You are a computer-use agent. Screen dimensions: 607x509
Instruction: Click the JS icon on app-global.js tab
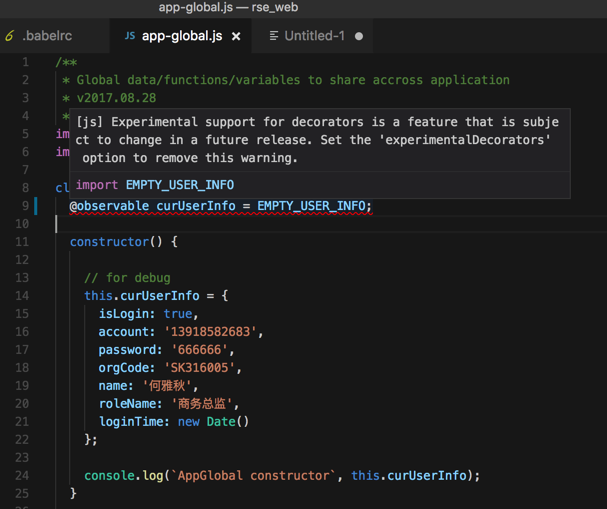(x=129, y=36)
